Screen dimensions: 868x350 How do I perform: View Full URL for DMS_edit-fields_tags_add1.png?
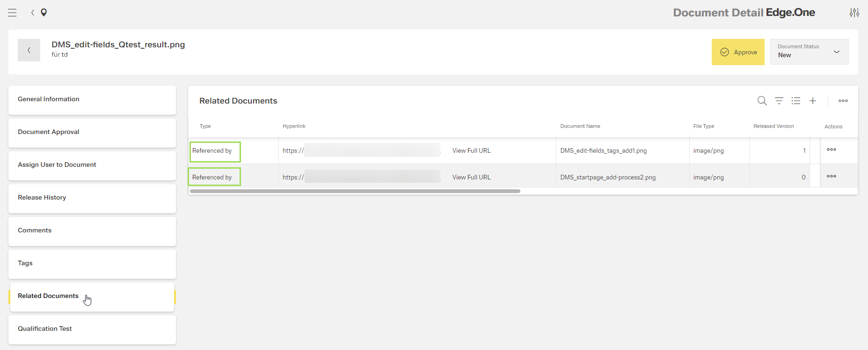[x=471, y=151]
